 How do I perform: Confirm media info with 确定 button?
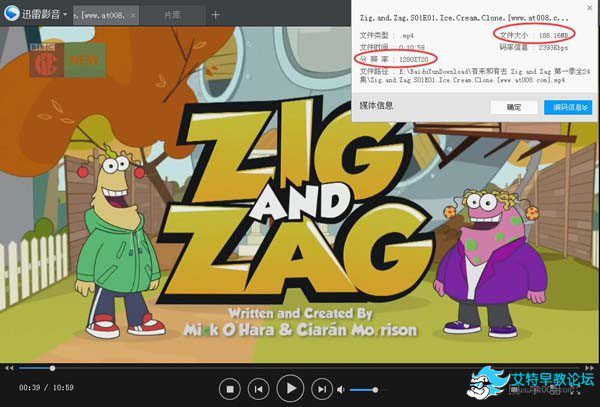514,107
